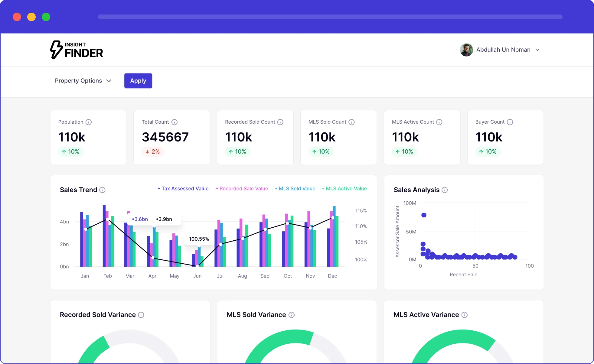Image resolution: width=594 pixels, height=364 pixels.
Task: Click the MLS Sold Count info icon
Action: click(351, 122)
